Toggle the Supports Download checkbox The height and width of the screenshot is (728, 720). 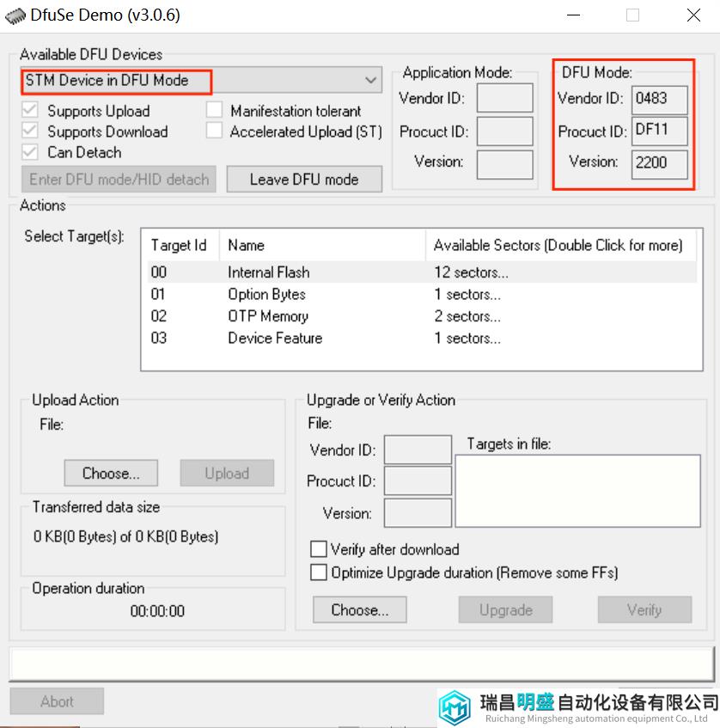tap(30, 131)
